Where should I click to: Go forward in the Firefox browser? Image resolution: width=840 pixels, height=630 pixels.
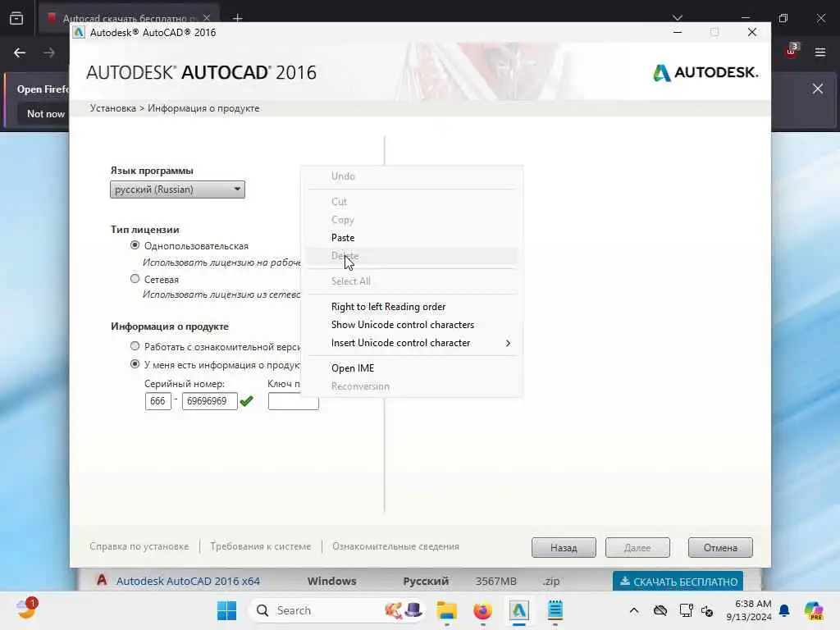pos(49,52)
